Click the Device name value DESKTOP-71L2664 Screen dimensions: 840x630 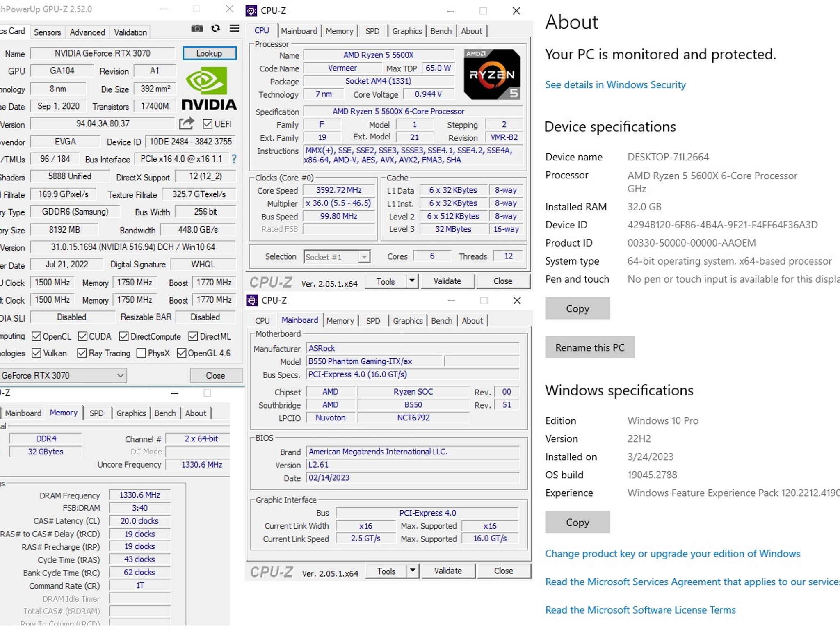[668, 157]
